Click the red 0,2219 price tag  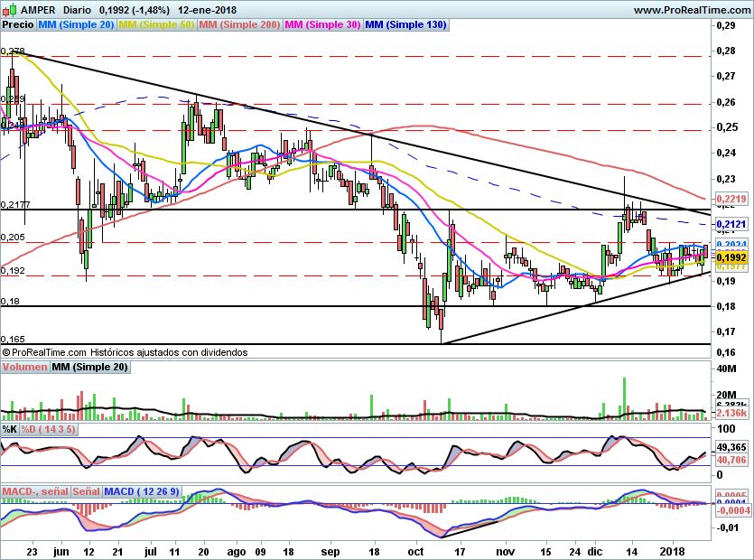pos(730,198)
